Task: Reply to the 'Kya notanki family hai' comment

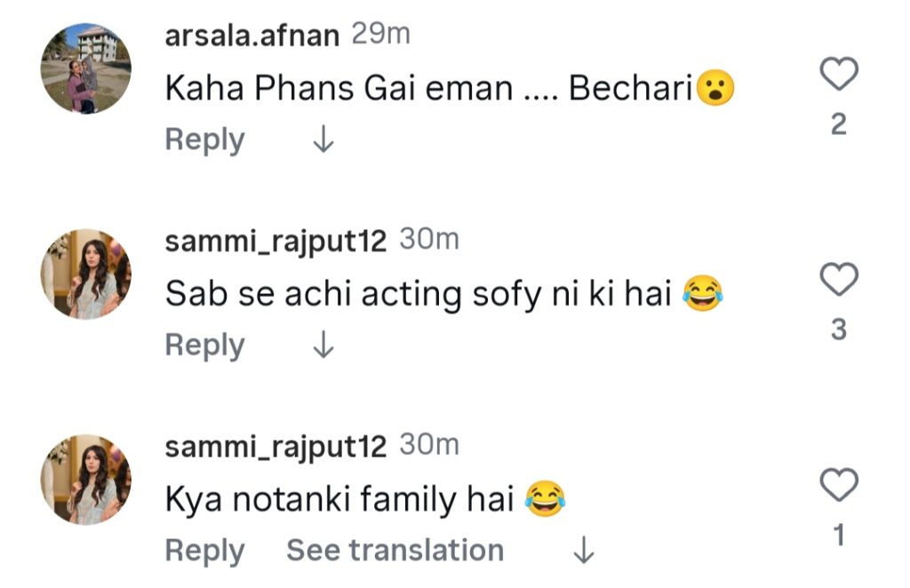Action: 204,551
